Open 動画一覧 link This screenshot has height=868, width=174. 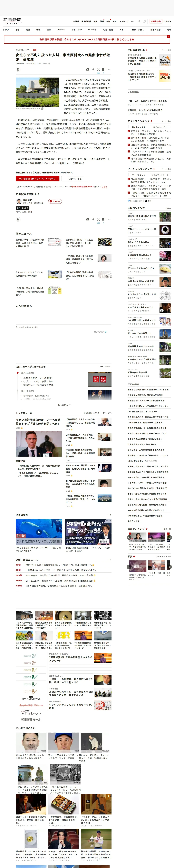coord(167,529)
